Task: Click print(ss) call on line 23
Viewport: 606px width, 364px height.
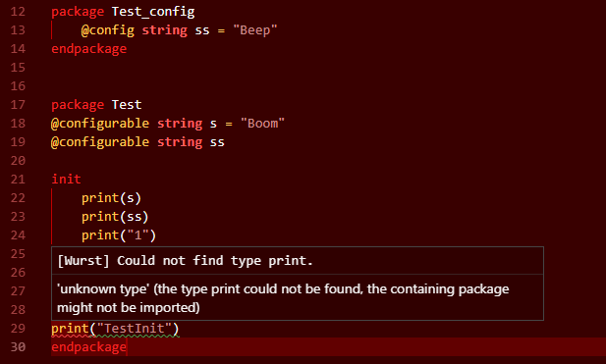Action: click(115, 217)
